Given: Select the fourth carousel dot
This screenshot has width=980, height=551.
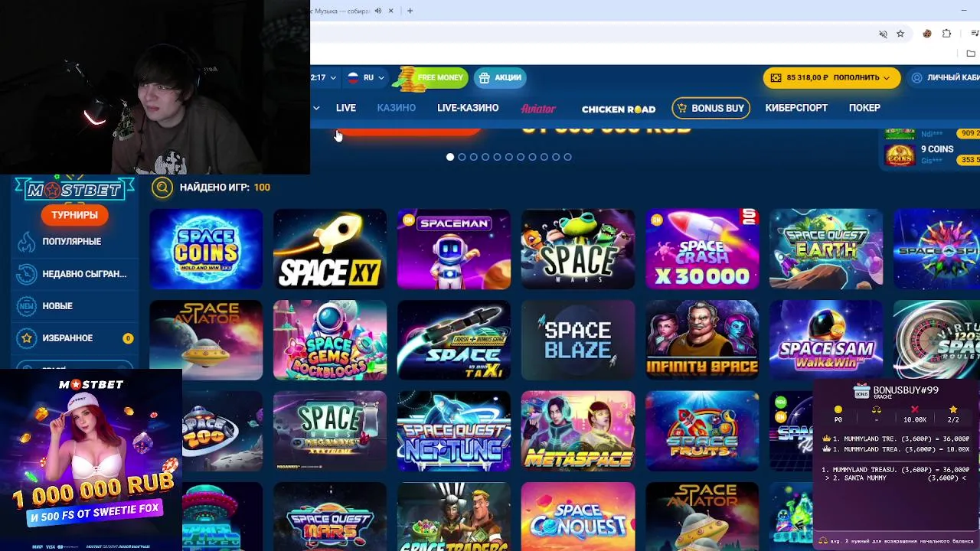Looking at the screenshot, I should pos(485,157).
